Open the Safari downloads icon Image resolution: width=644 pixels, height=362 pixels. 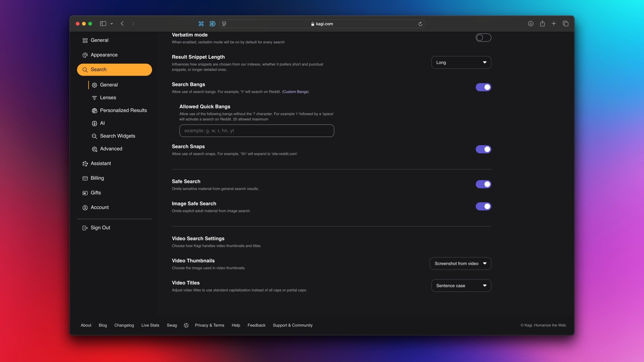tap(531, 24)
